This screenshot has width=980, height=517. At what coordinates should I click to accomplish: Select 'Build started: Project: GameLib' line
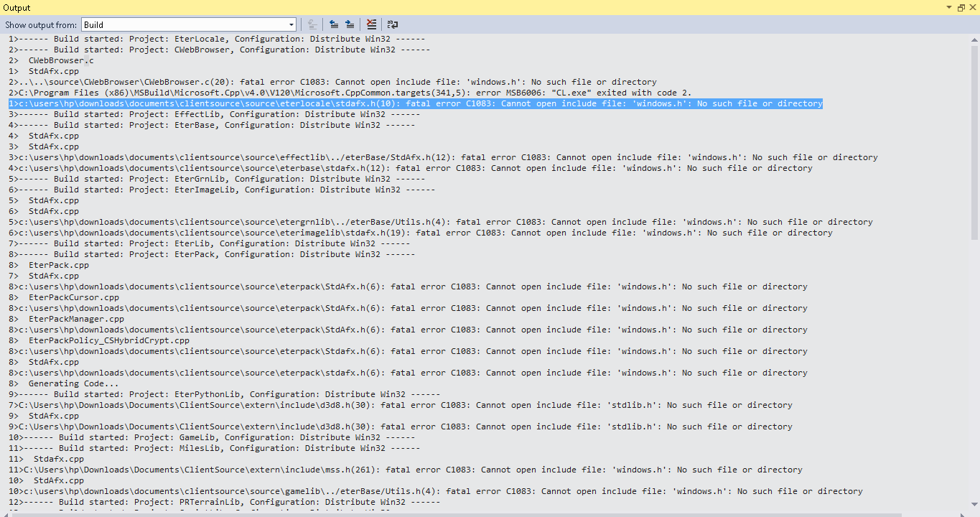click(x=212, y=437)
